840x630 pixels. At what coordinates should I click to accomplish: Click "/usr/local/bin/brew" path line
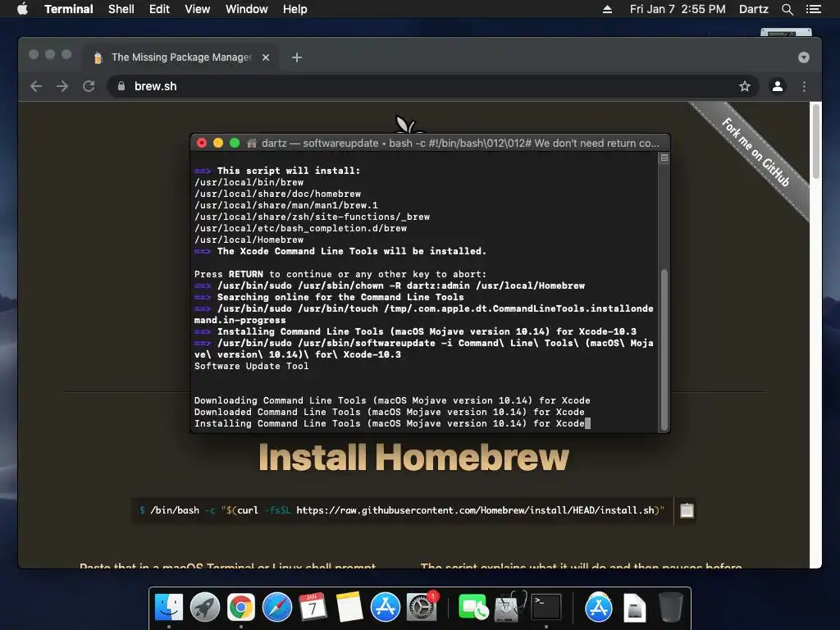249,182
